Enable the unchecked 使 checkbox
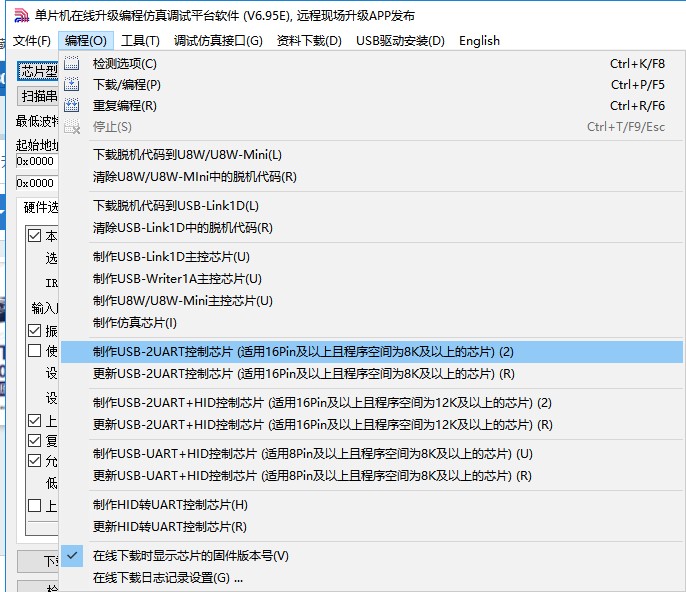 tap(35, 350)
